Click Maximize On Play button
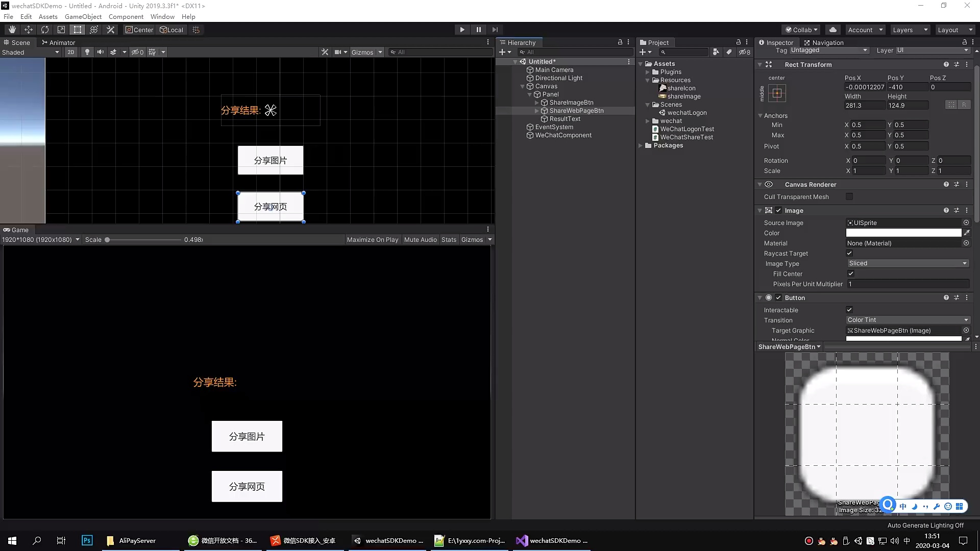Screen dimensions: 980x551 (x=373, y=239)
